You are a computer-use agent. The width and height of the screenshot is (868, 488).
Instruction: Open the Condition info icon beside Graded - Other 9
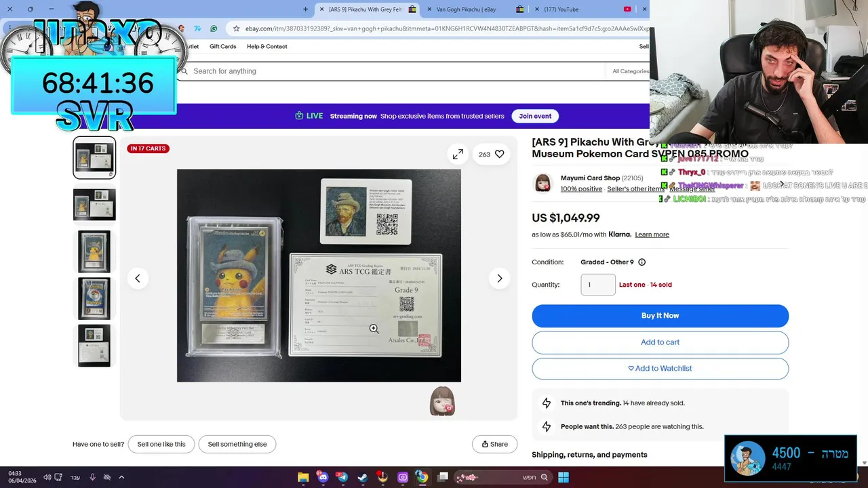point(642,262)
